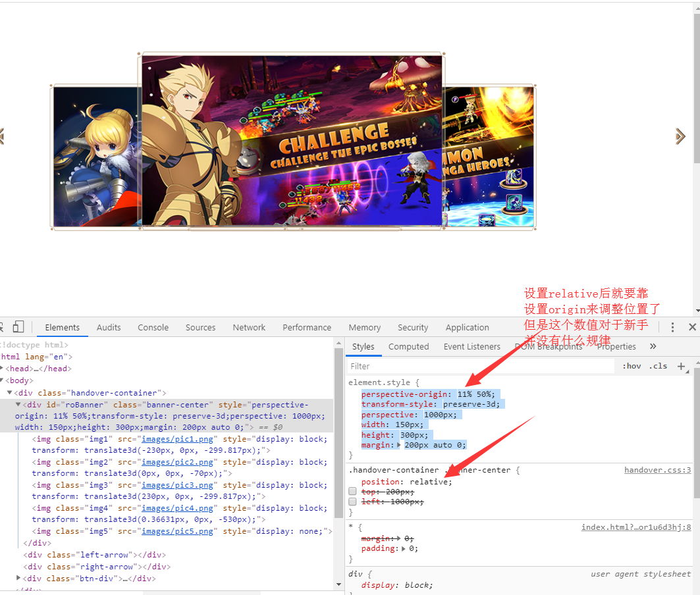Click the perspective-origin value 11% 50%
This screenshot has width=700, height=595.
[x=476, y=394]
